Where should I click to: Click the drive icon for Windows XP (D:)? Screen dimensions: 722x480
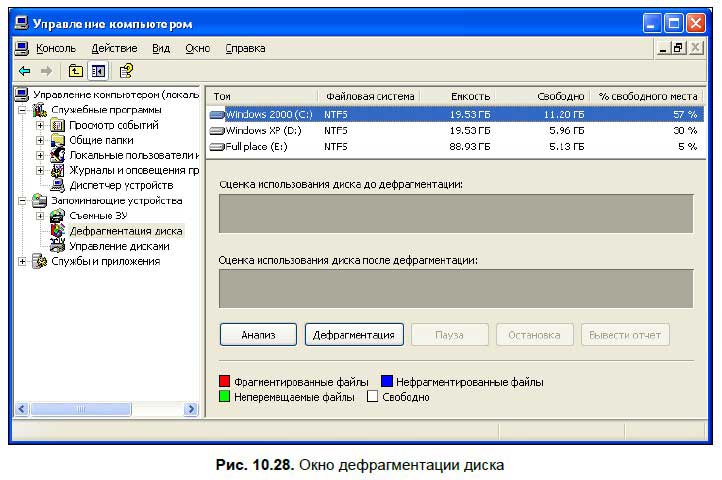pyautogui.click(x=216, y=130)
